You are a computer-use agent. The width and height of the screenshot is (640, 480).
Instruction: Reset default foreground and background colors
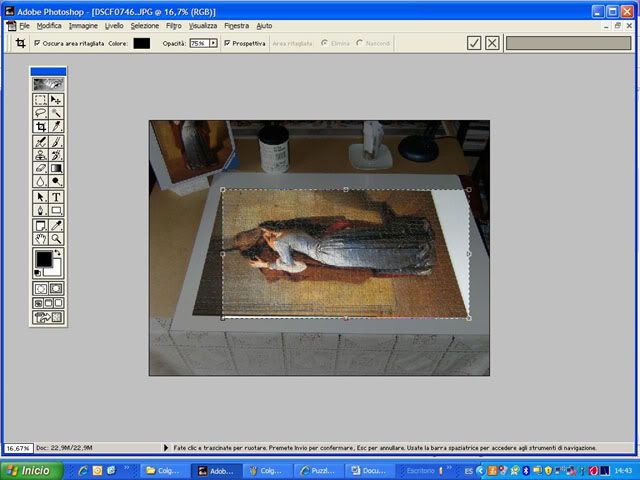[x=37, y=273]
